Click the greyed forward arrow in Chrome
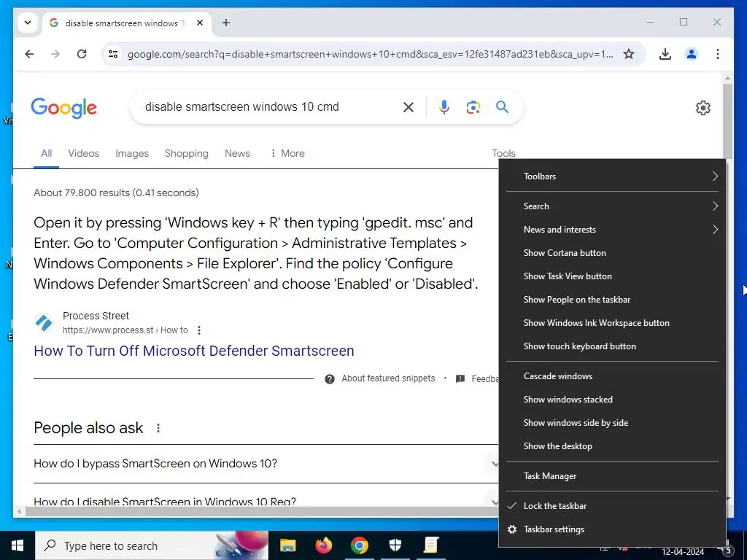Image resolution: width=747 pixels, height=560 pixels. click(55, 54)
